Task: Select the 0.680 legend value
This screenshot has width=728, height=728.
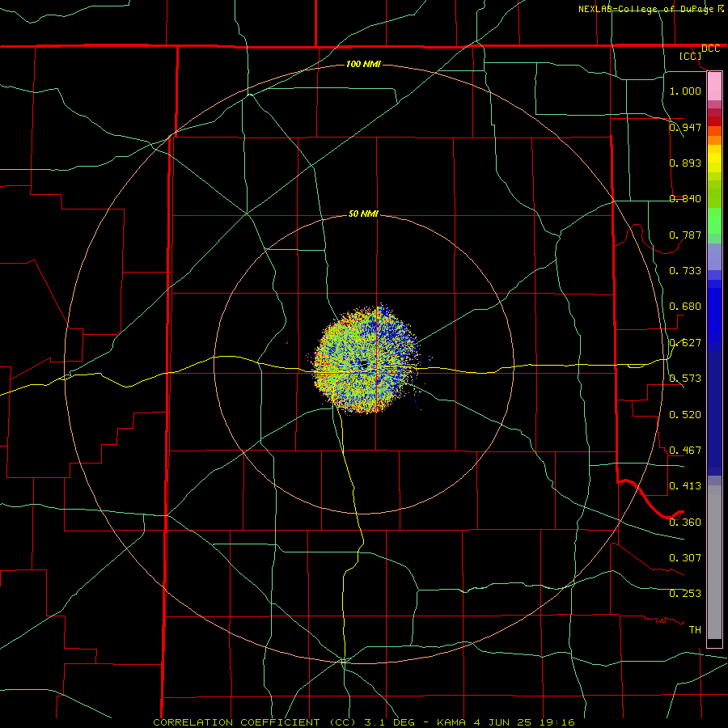Action: (685, 307)
